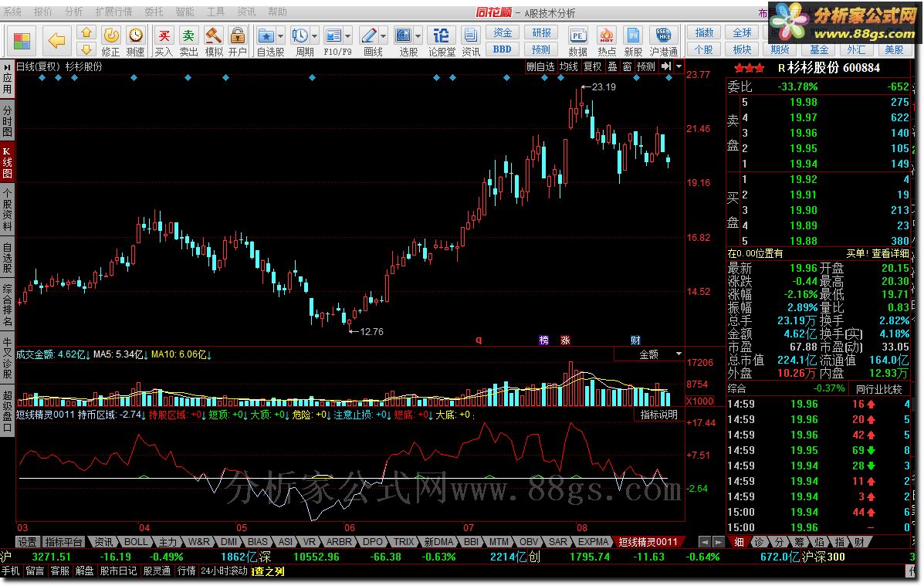This screenshot has height=586, width=924.
Task: Toggle the 预测 forecast option above chart
Action: (x=646, y=66)
